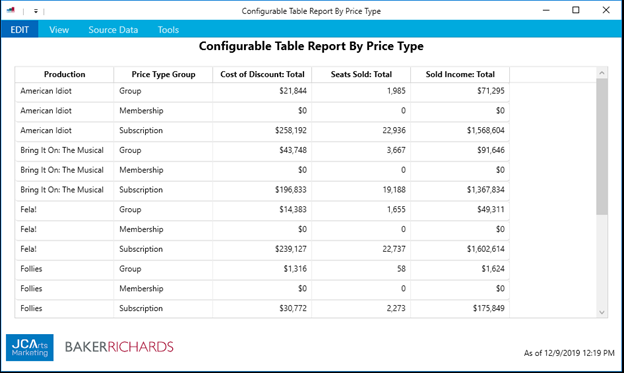Click the scroll up arrow of the table
Screen dimensions: 624x373
click(602, 73)
